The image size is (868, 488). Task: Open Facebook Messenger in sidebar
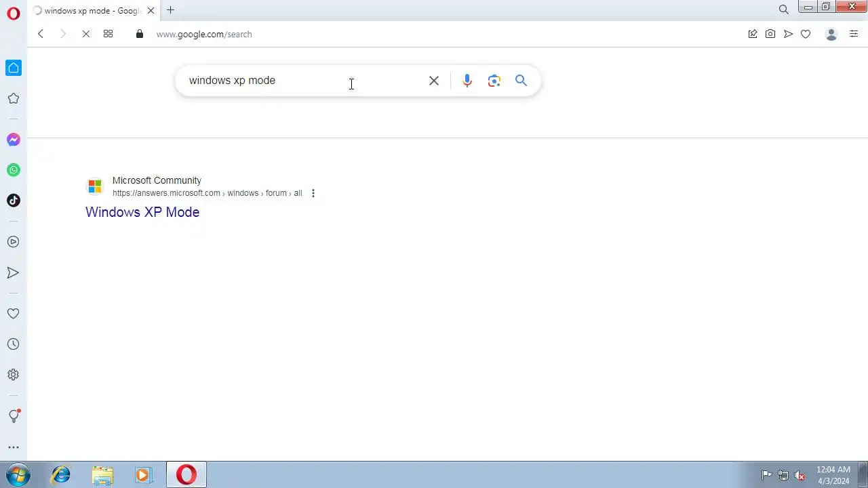point(14,140)
